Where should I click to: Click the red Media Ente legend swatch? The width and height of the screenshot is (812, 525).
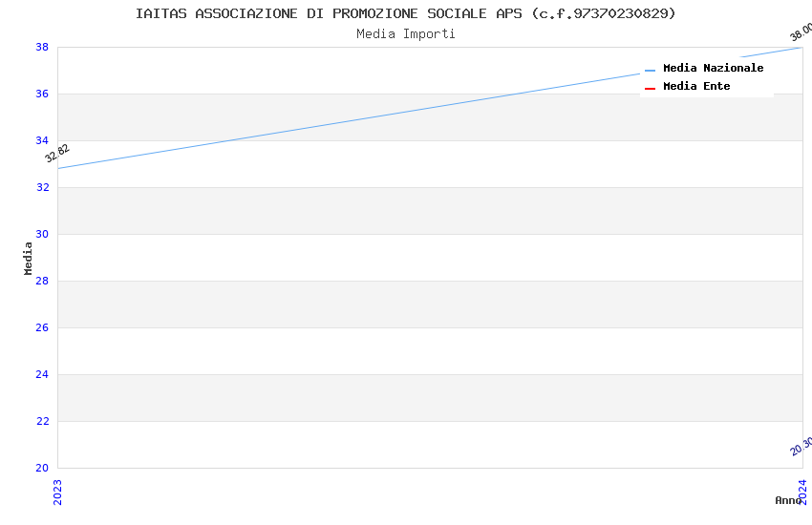tap(650, 88)
